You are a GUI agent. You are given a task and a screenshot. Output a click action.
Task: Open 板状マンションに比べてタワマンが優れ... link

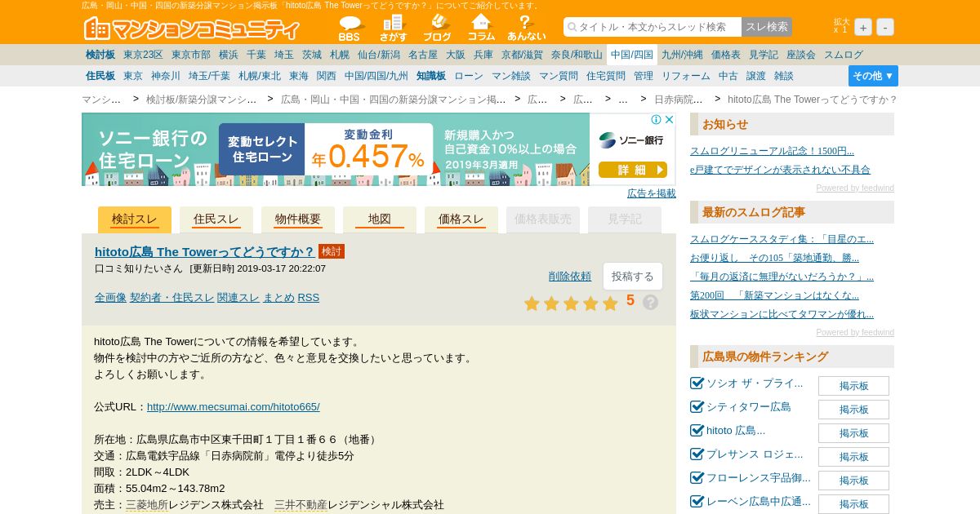[x=782, y=314]
